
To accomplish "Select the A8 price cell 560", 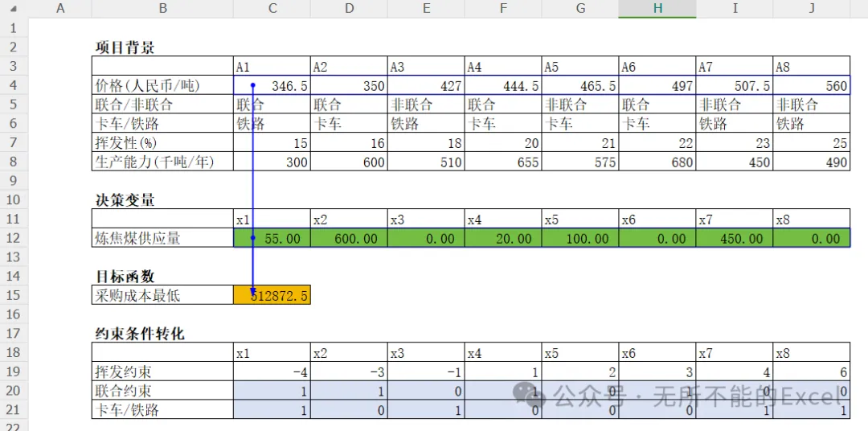I will tap(812, 85).
